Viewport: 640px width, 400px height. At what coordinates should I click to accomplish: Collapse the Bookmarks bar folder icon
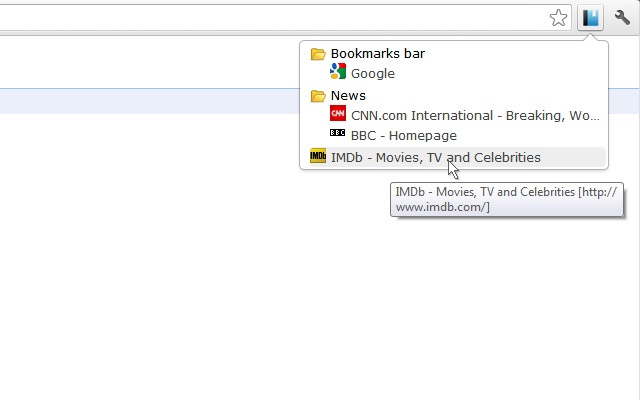[318, 54]
